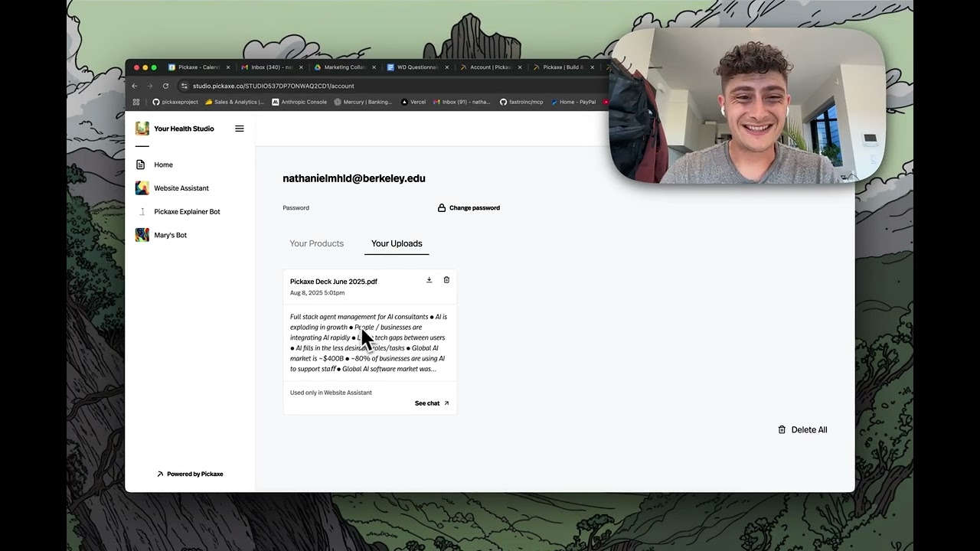Delete the Pickaxe Deck June 2025.pdf upload
The height and width of the screenshot is (551, 980).
[446, 280]
